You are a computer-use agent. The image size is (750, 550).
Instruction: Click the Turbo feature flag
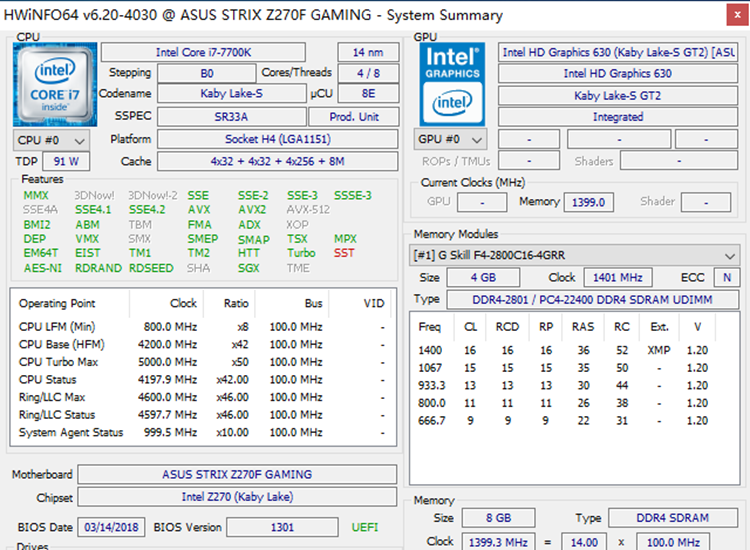(x=301, y=253)
